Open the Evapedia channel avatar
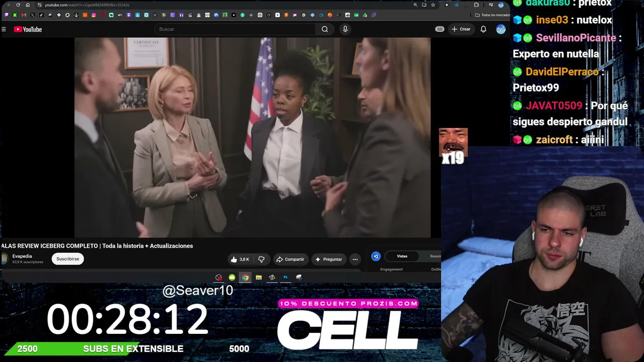 click(5, 259)
